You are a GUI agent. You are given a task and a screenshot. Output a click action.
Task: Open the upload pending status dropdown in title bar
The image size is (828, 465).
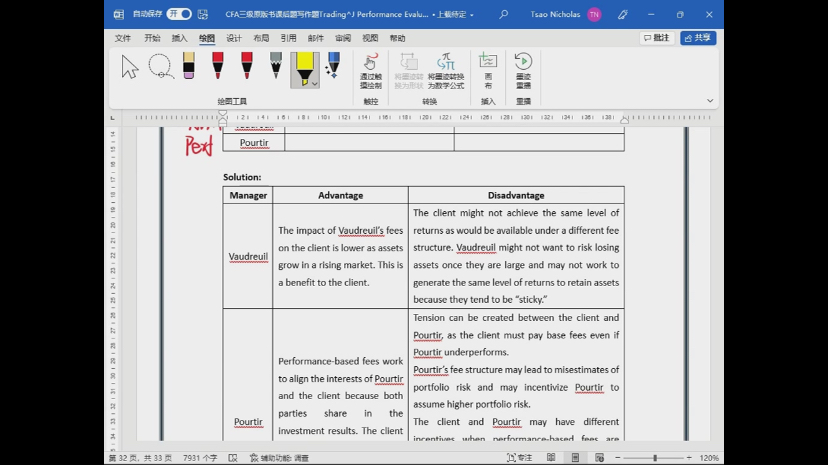pyautogui.click(x=471, y=15)
